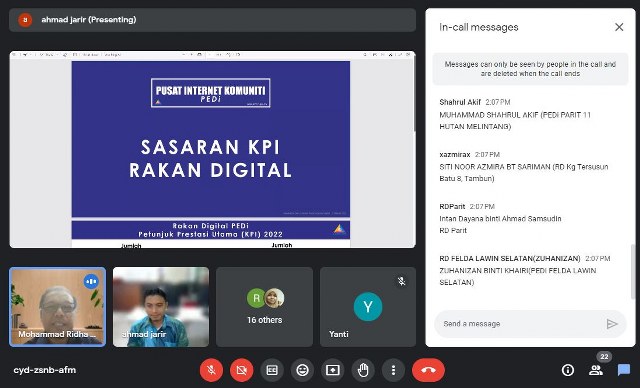Click the Send a message field
This screenshot has height=388, width=640.
pos(530,324)
